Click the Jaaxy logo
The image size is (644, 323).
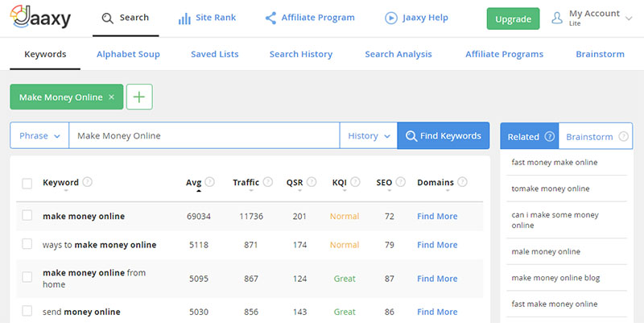click(x=40, y=17)
